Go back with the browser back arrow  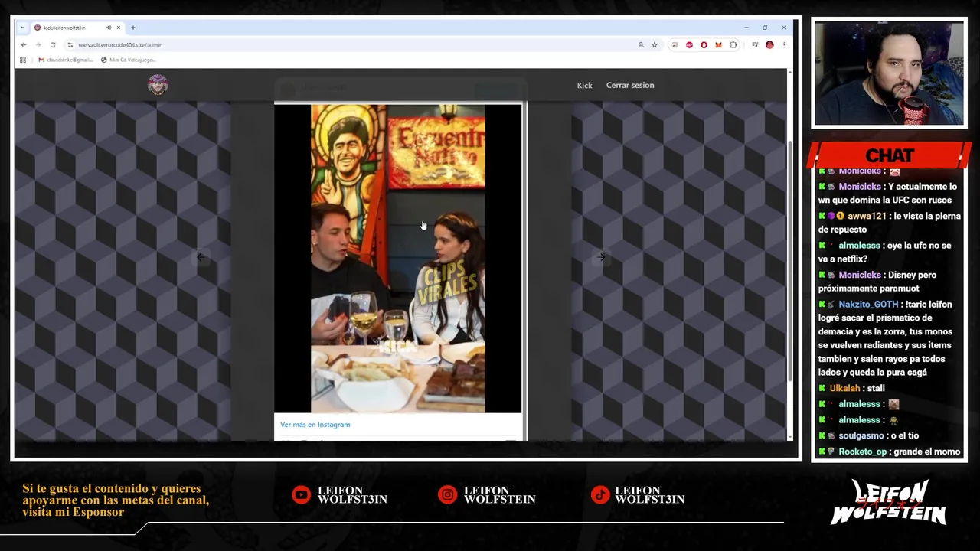pos(24,45)
